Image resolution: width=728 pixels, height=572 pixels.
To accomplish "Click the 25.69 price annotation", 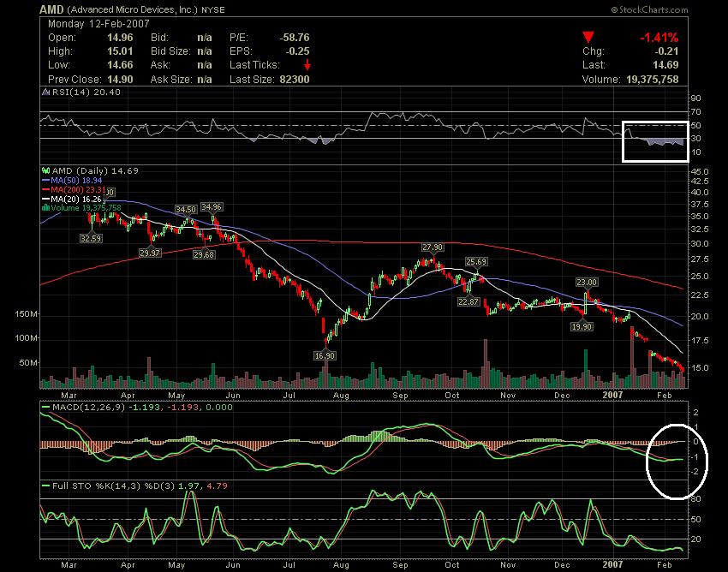I will tap(476, 262).
